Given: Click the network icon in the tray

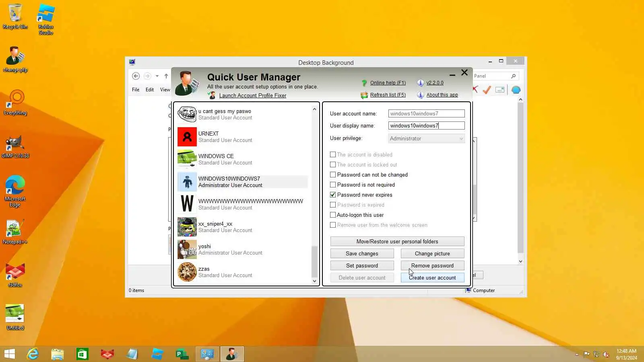Looking at the screenshot, I should [596, 354].
